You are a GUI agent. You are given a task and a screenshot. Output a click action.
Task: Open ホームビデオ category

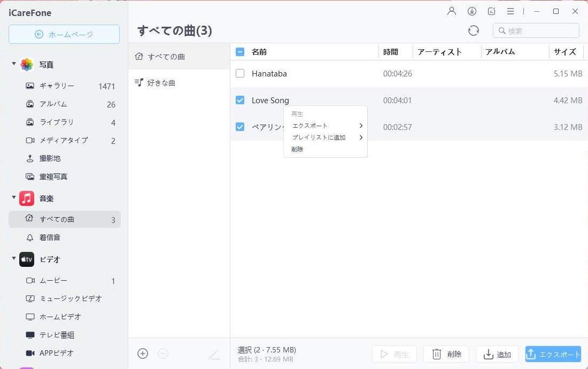(65, 317)
